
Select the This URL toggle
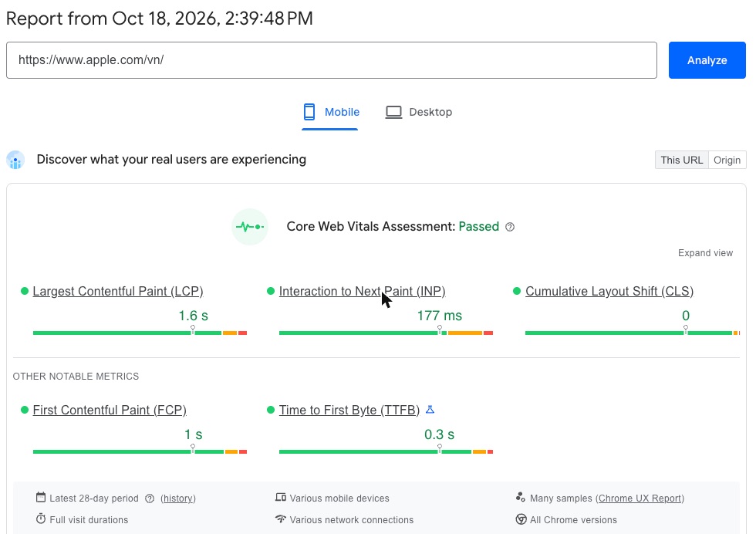coord(682,161)
